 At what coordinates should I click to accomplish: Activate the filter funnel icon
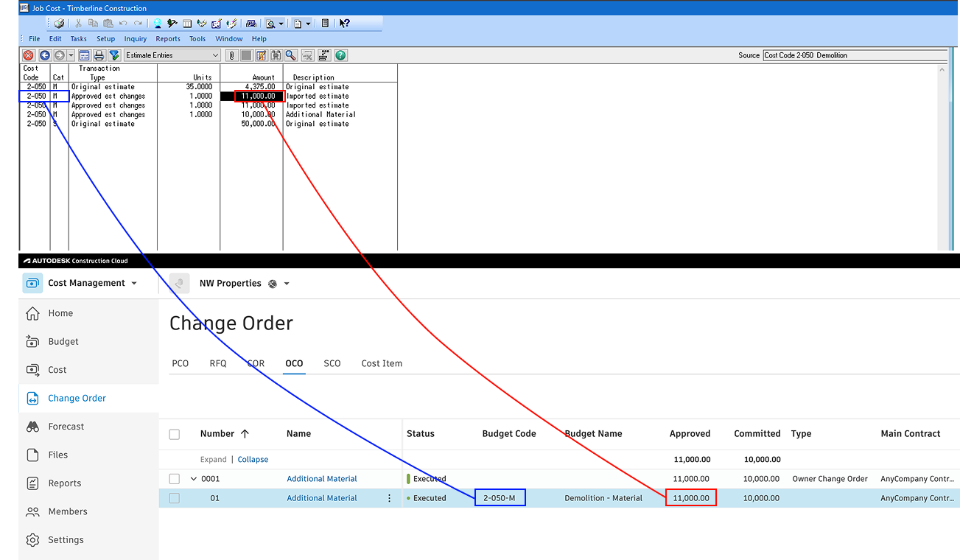(x=114, y=55)
